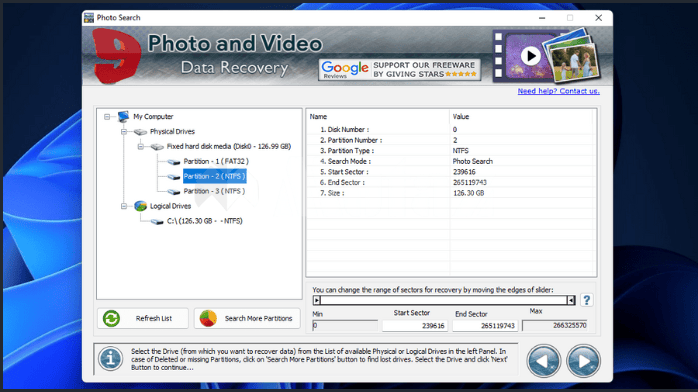Click the Fixed hard disk media drive icon
This screenshot has height=392, width=698.
point(157,146)
